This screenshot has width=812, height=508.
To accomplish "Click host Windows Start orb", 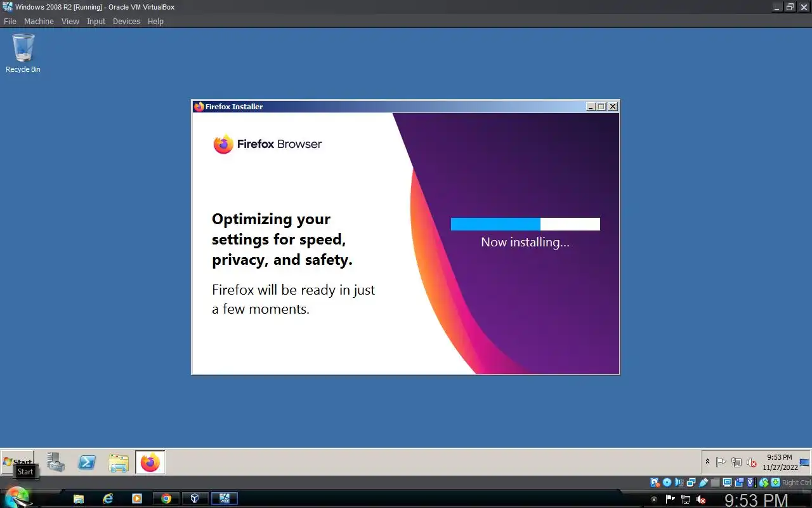I will [x=17, y=497].
